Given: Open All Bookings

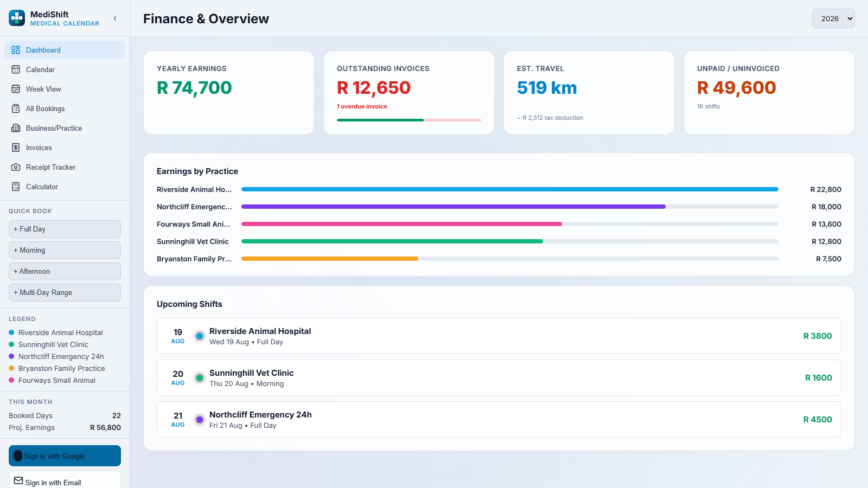Looking at the screenshot, I should tap(65, 108).
